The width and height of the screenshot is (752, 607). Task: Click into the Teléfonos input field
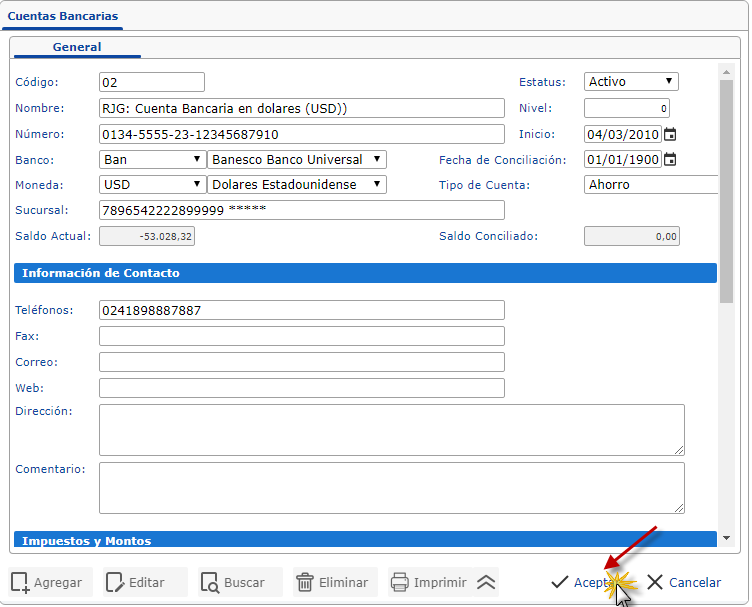click(301, 310)
